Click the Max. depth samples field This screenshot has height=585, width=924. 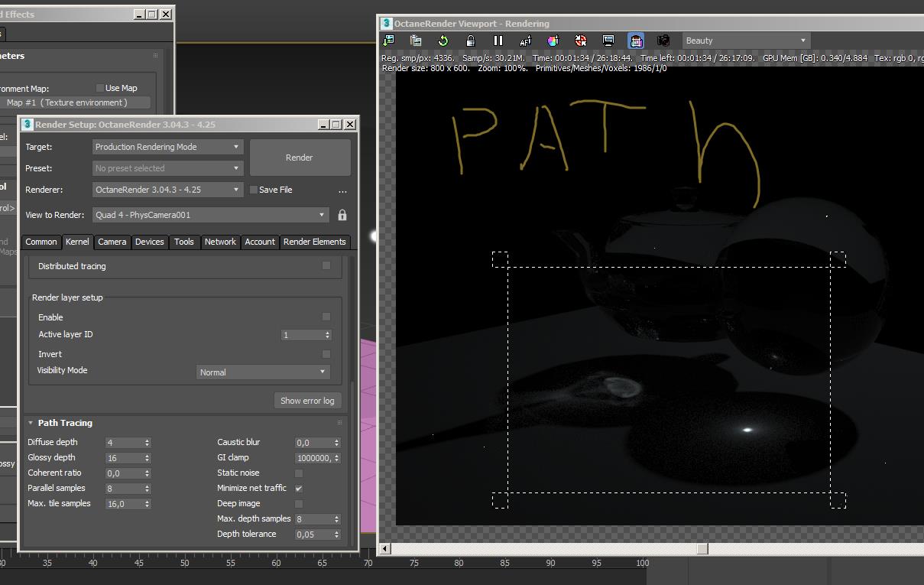coord(313,519)
